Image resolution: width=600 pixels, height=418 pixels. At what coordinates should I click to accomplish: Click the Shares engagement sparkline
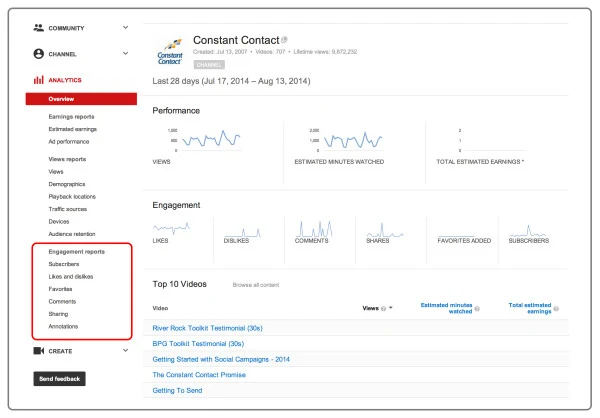[x=385, y=230]
